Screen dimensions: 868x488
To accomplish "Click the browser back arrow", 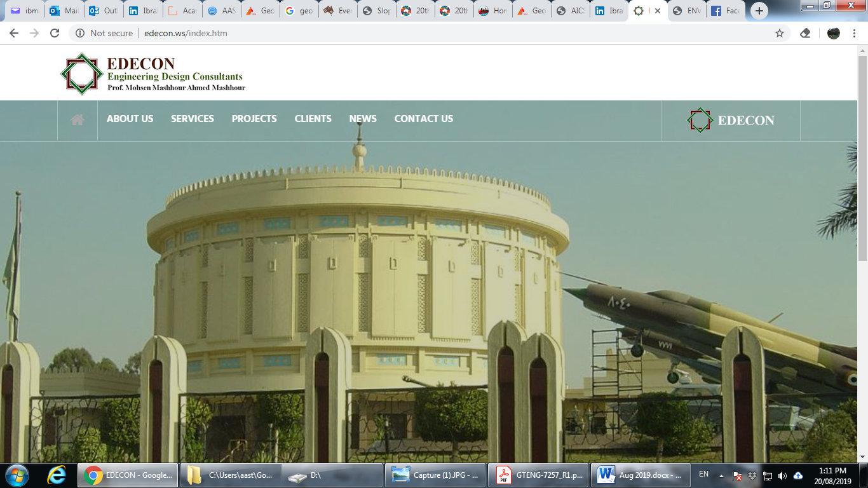I will coord(14,33).
